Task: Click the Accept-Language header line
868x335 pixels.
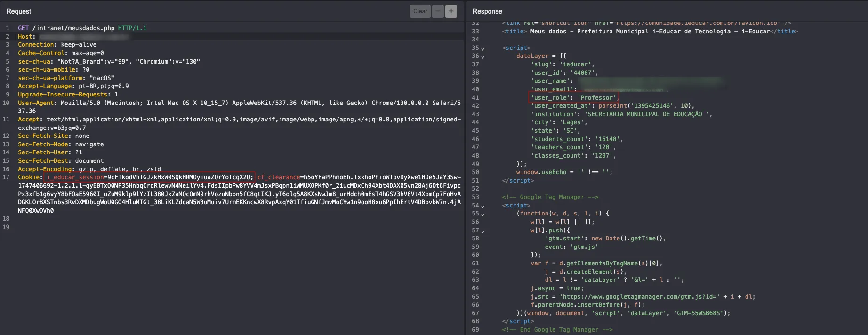Action: click(x=73, y=86)
